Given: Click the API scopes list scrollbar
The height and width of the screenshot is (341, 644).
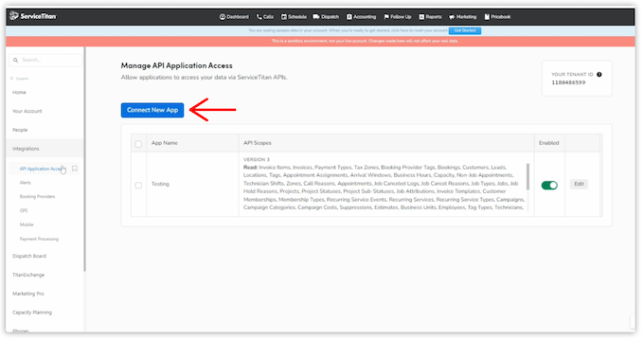Looking at the screenshot, I should pyautogui.click(x=528, y=177).
